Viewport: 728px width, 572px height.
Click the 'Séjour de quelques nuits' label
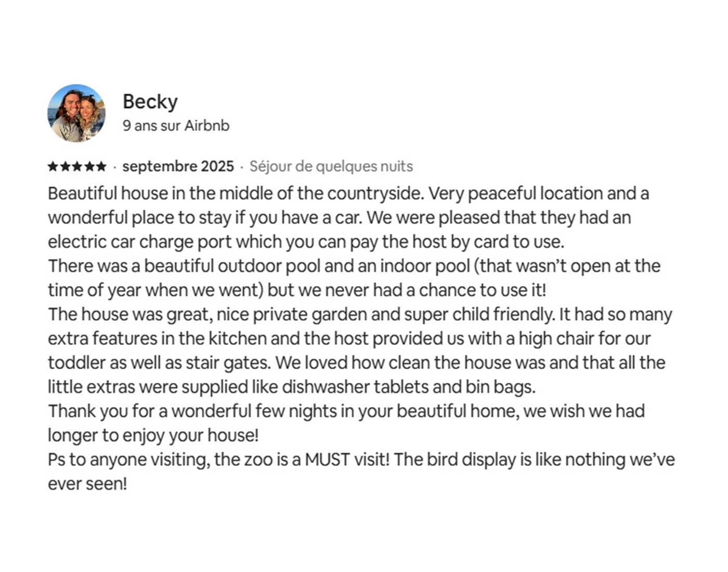[331, 166]
